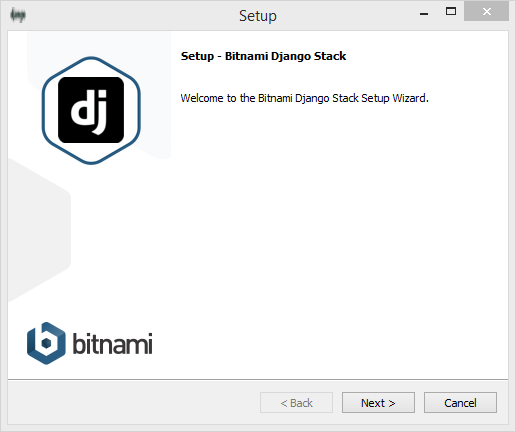Click the disabled < Back button

pos(296,403)
